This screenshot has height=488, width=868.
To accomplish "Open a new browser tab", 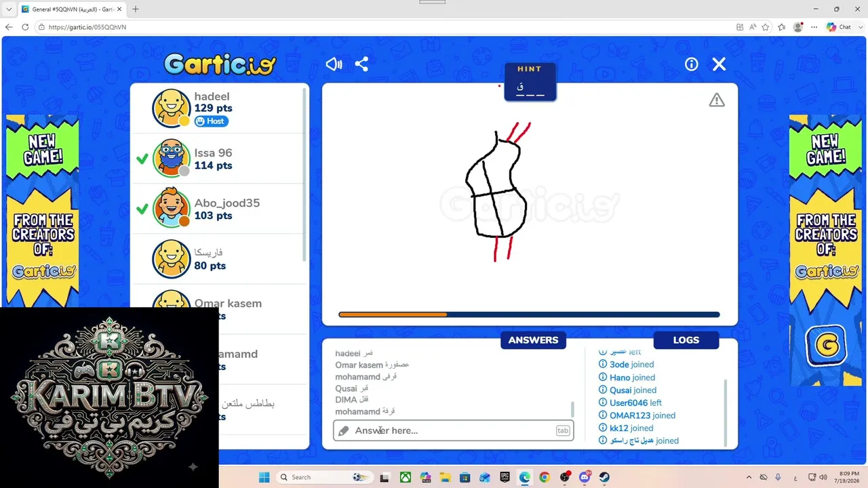I will pos(136,9).
